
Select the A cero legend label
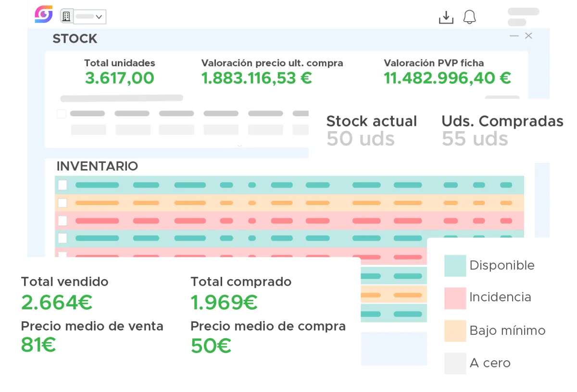click(490, 363)
